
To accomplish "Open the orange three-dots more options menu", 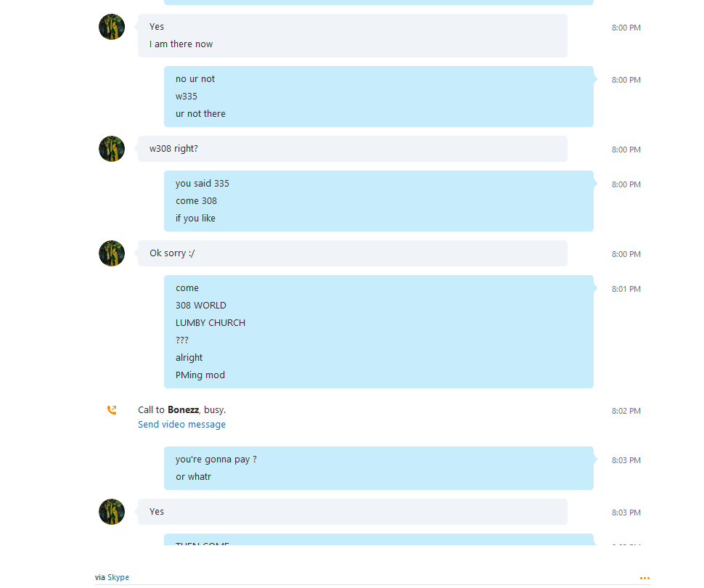I will point(644,578).
